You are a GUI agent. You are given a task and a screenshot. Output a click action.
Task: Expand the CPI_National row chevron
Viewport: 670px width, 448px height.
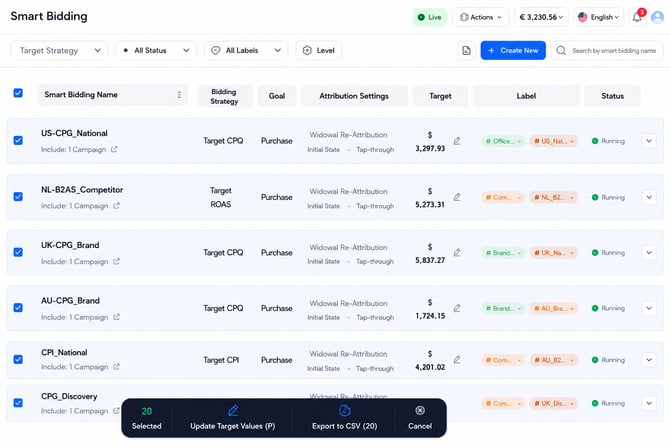[x=649, y=360]
